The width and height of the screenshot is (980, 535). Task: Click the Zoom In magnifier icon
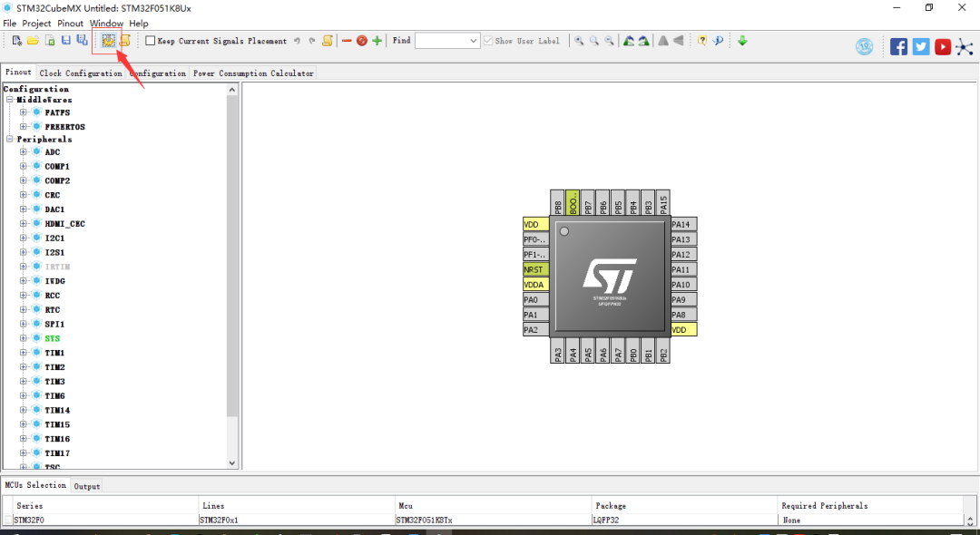[x=579, y=41]
